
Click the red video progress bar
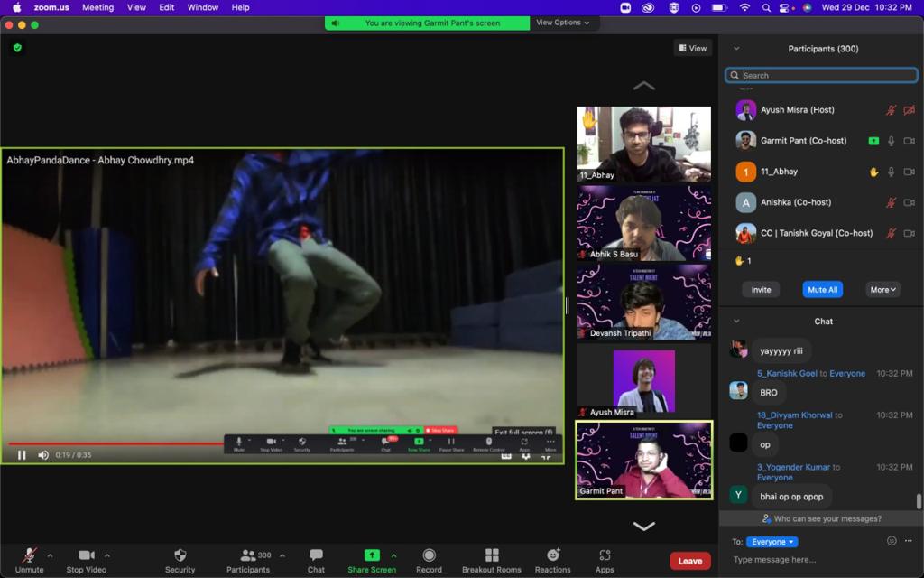coord(115,443)
